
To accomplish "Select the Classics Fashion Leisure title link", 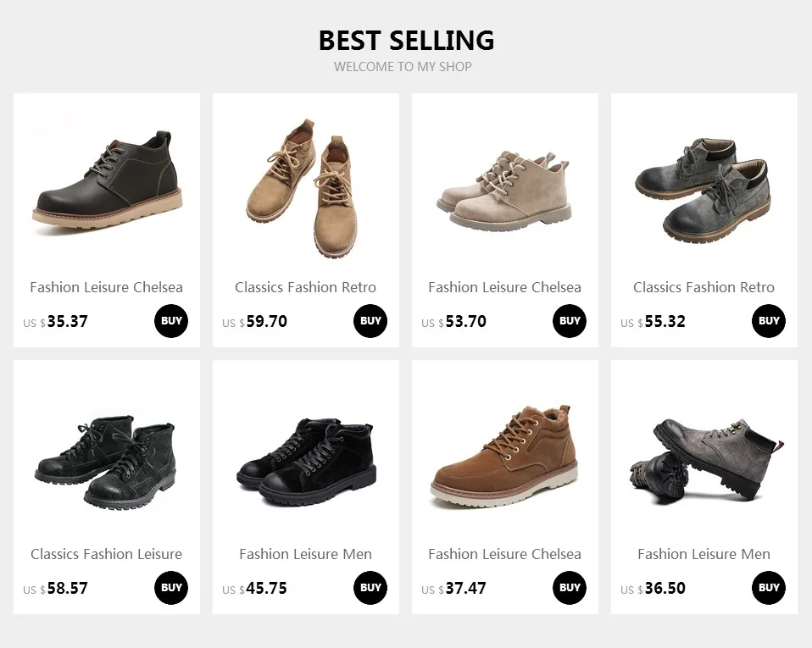I will point(106,554).
